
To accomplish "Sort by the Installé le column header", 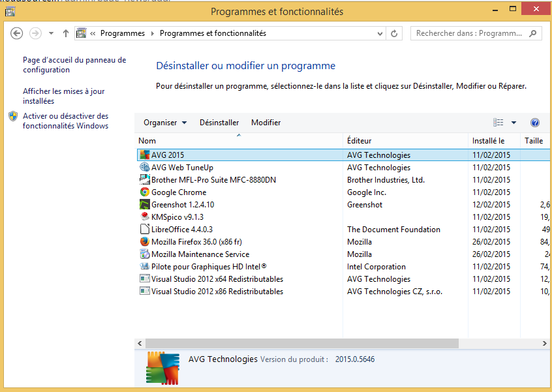I will 495,140.
